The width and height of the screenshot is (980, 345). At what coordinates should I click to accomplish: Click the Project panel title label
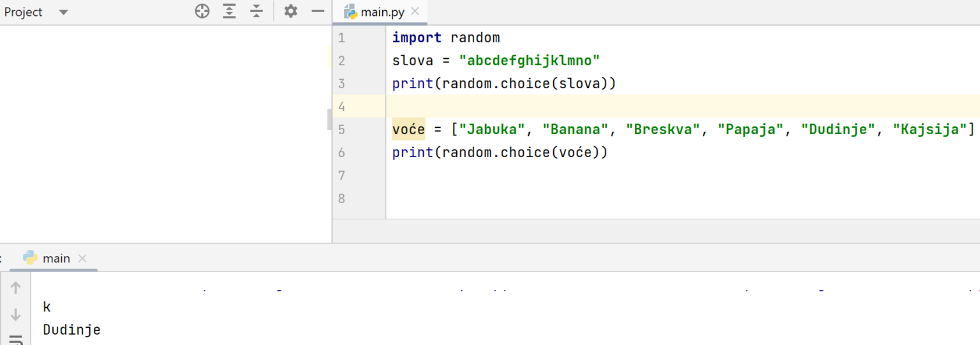24,12
